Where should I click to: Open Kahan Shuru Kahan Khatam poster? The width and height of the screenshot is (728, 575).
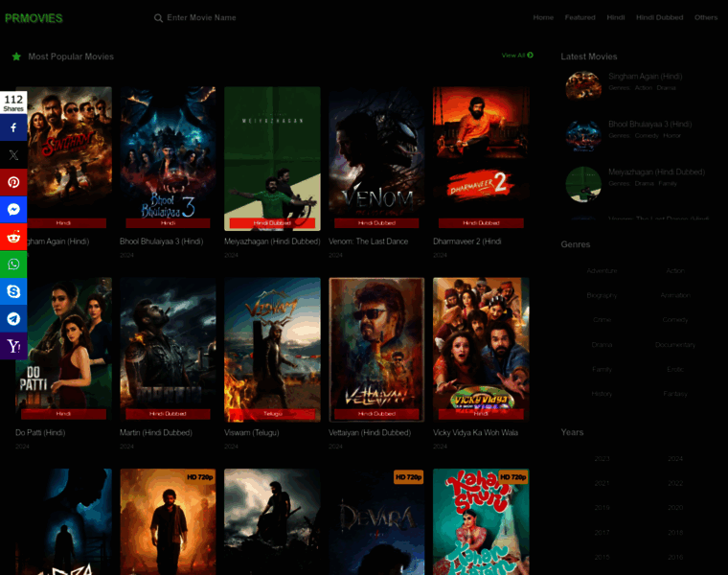[x=481, y=521]
